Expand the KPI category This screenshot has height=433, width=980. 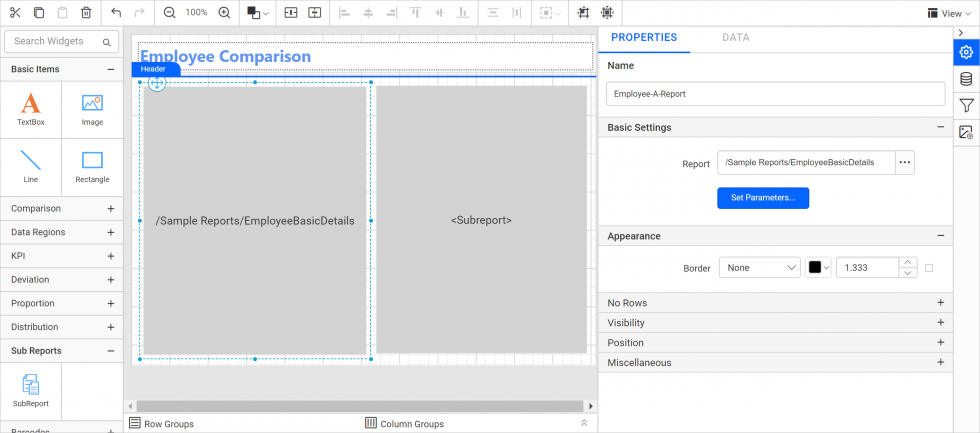tap(111, 256)
